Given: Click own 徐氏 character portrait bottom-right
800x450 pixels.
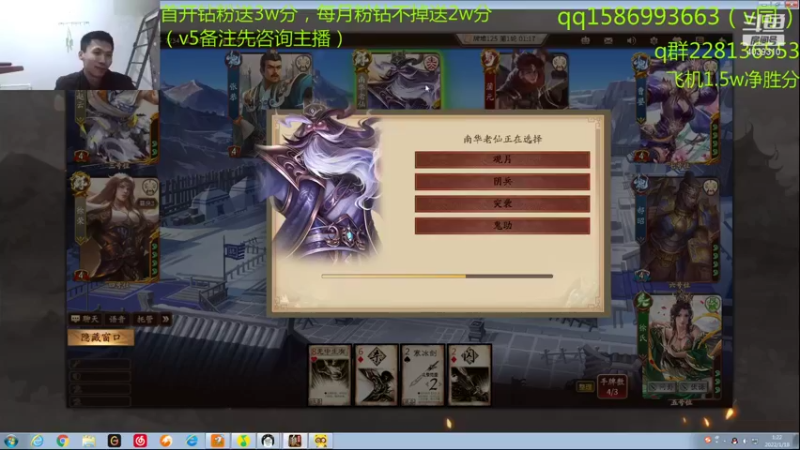Looking at the screenshot, I should (x=680, y=347).
